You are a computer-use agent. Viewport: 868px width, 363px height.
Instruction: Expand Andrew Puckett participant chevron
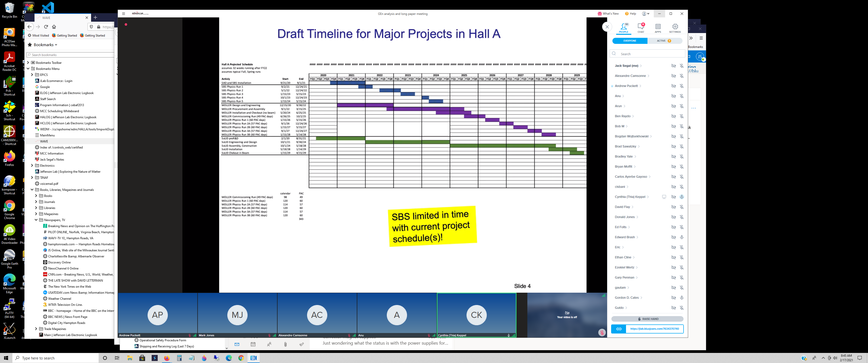(x=640, y=86)
